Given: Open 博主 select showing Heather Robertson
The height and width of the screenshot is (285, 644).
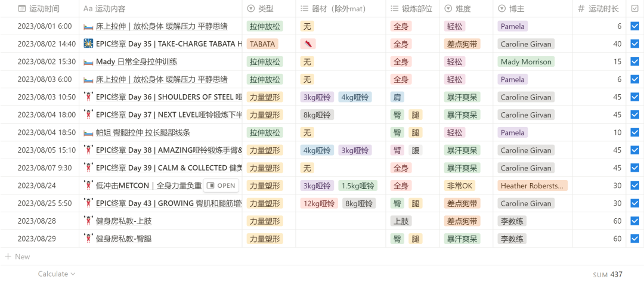Looking at the screenshot, I should [x=532, y=185].
